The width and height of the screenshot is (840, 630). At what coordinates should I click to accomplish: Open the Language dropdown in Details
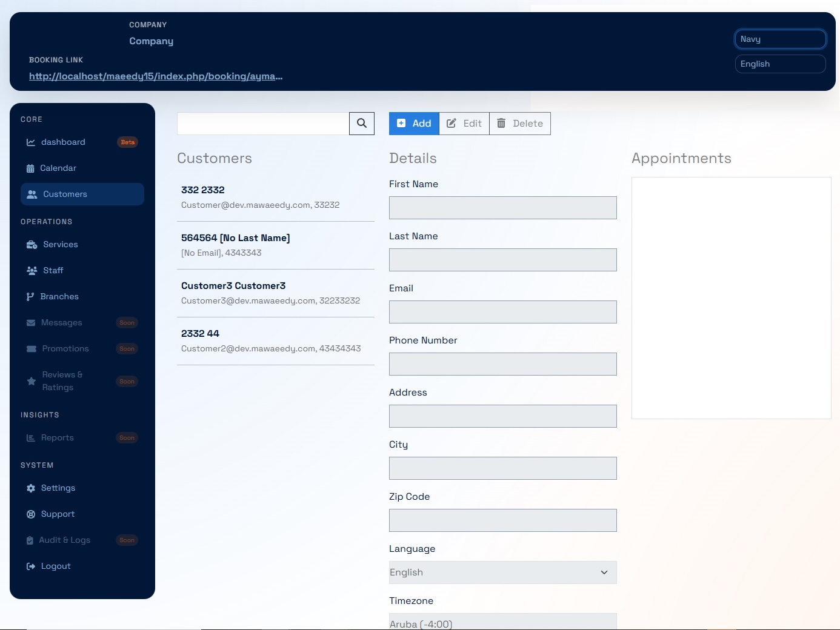502,572
